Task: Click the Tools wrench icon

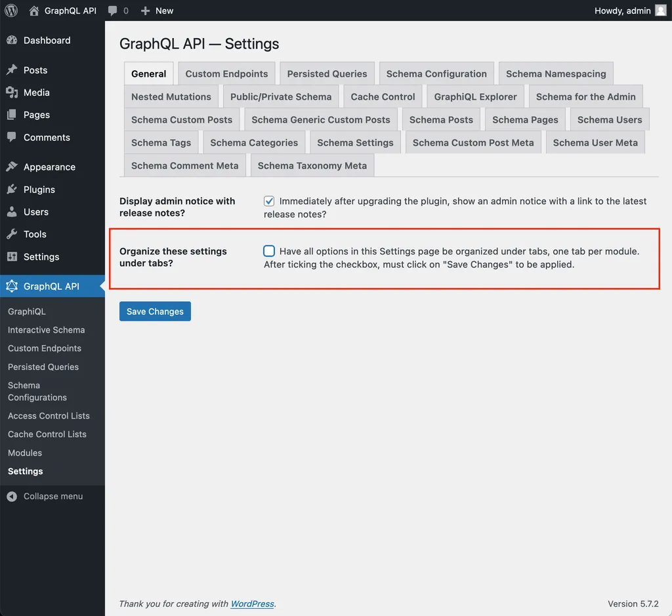Action: [12, 234]
